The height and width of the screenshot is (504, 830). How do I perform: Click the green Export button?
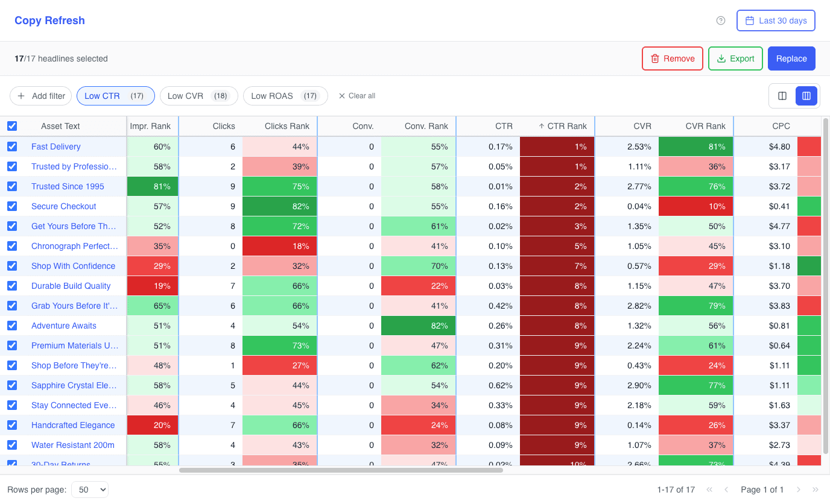735,58
